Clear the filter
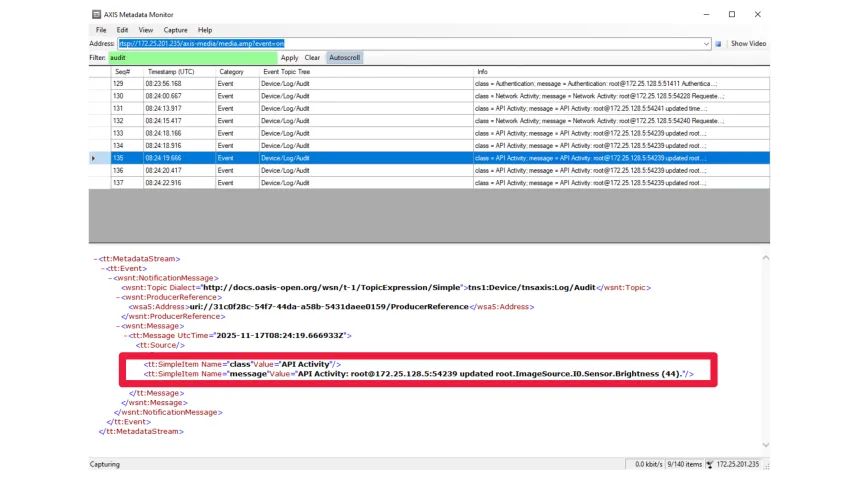The image size is (848, 477). point(312,58)
